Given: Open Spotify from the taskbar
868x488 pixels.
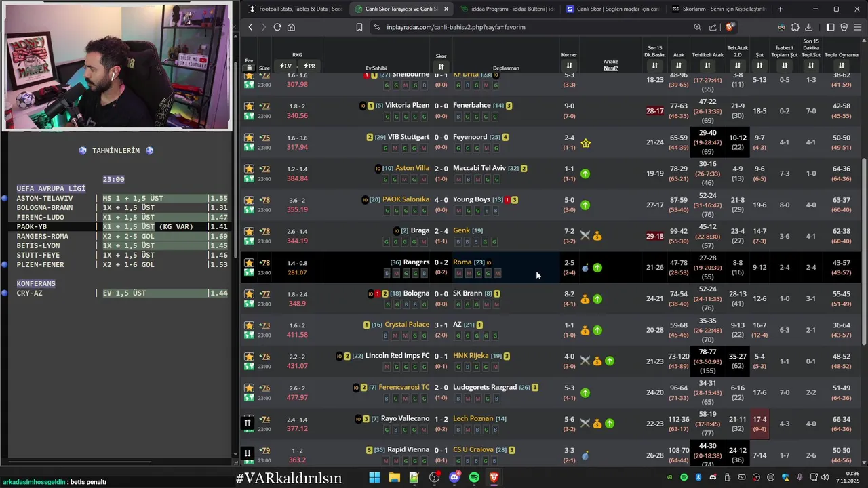Looking at the screenshot, I should tap(474, 477).
